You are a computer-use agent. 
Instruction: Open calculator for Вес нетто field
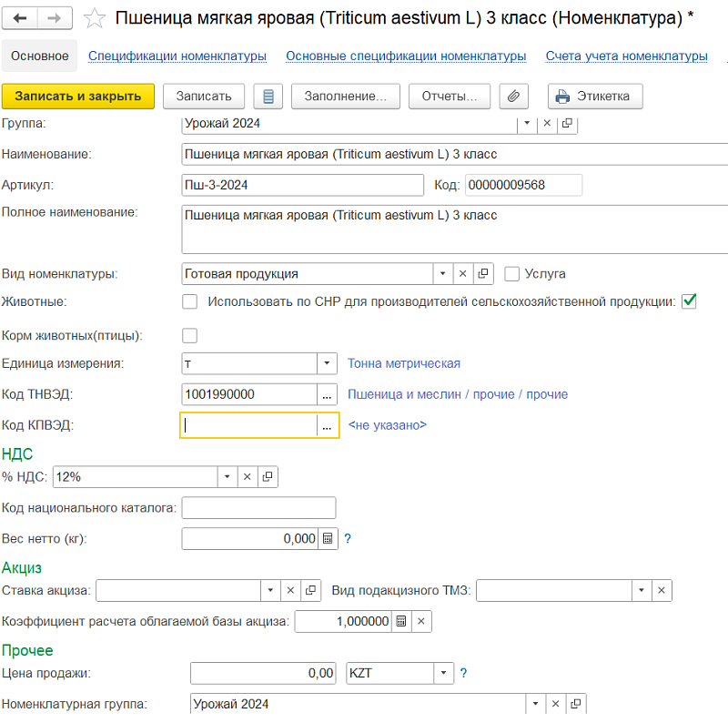point(329,538)
